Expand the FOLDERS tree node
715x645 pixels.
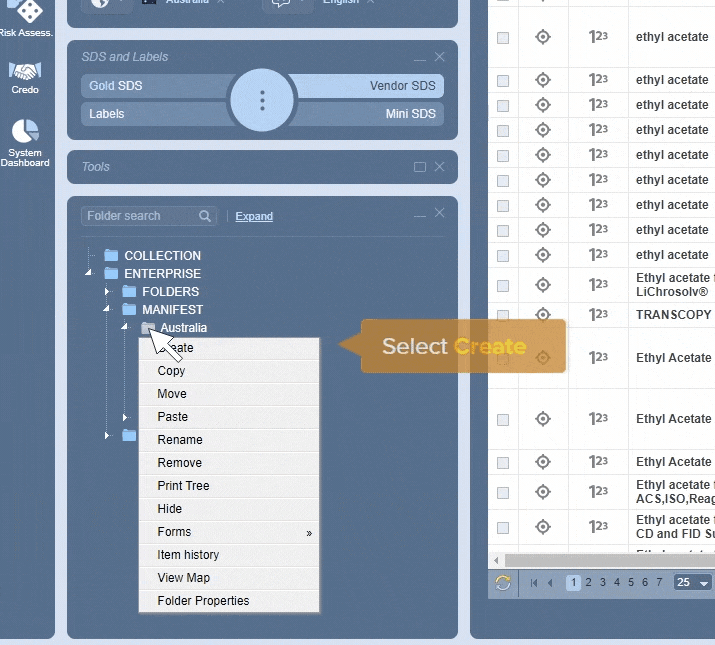pyautogui.click(x=107, y=292)
